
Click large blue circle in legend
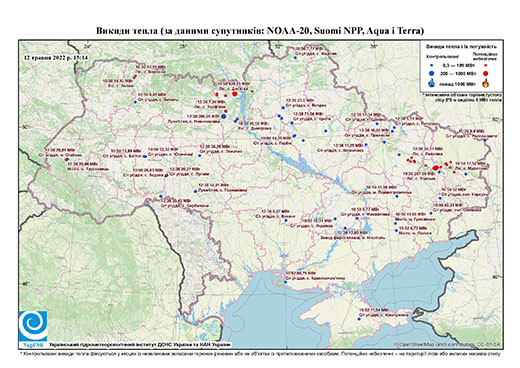click(432, 73)
